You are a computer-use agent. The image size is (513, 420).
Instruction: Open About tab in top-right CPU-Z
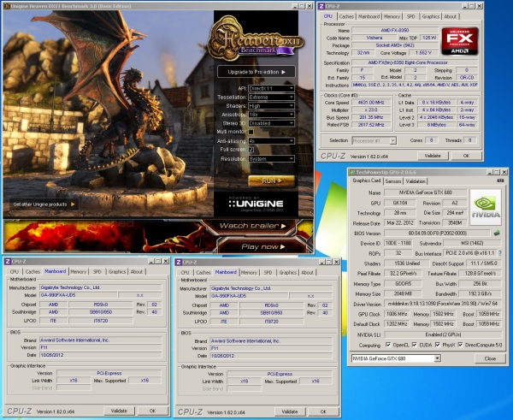click(451, 16)
